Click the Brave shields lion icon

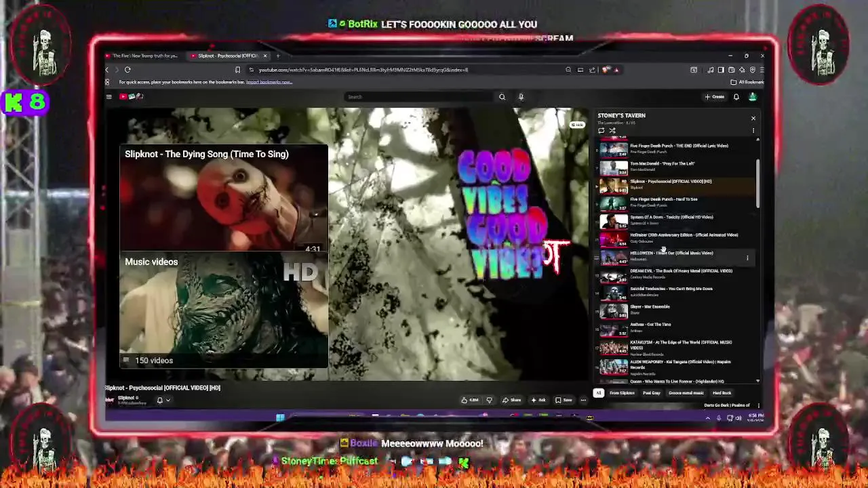pyautogui.click(x=606, y=70)
